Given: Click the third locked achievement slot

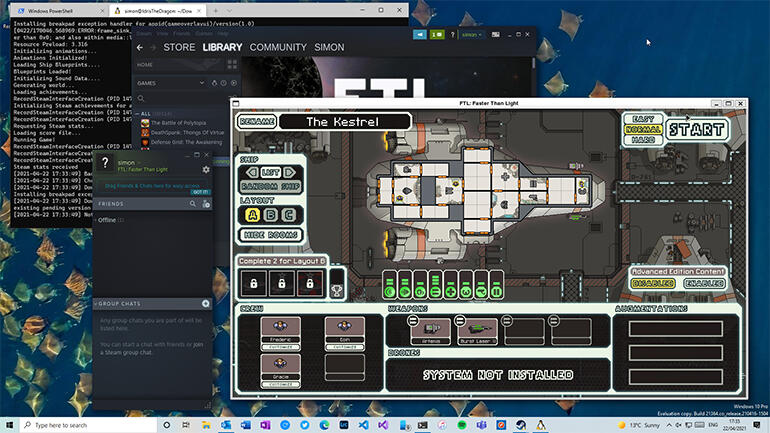Looking at the screenshot, I should pyautogui.click(x=309, y=283).
